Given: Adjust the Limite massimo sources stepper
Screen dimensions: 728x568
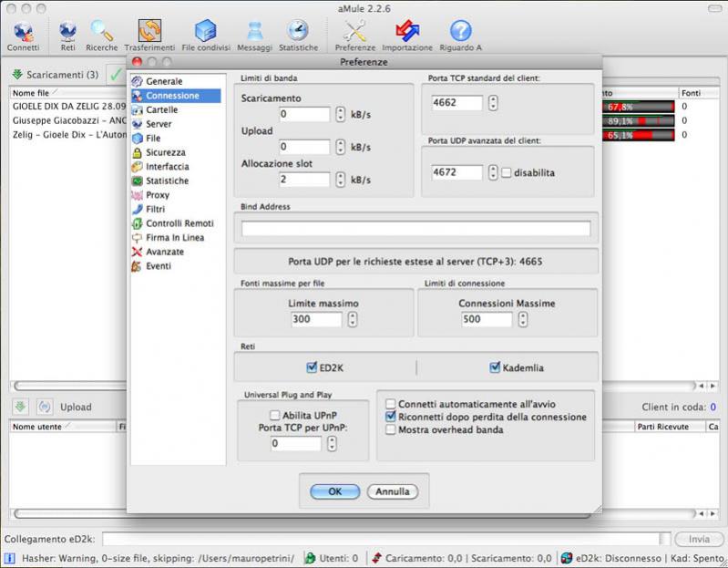Looking at the screenshot, I should click(x=353, y=319).
